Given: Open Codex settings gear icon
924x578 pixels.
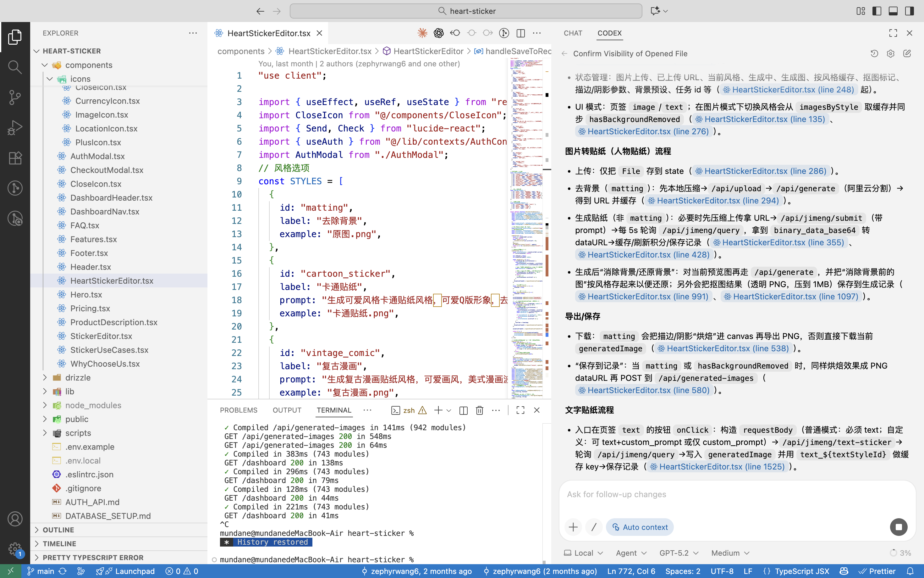Looking at the screenshot, I should [890, 54].
